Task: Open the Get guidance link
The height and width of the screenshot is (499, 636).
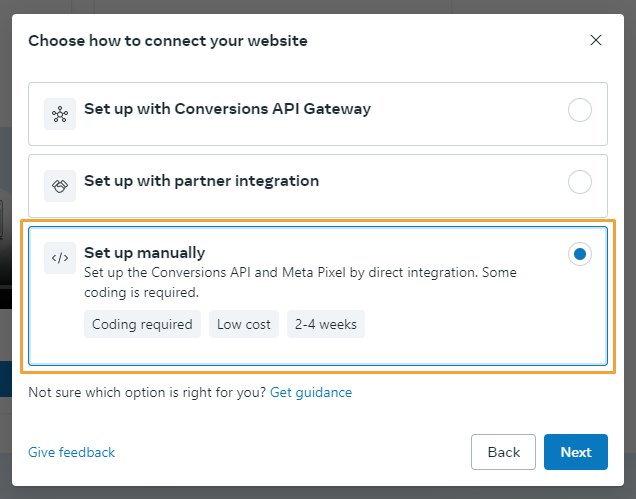Action: point(311,392)
